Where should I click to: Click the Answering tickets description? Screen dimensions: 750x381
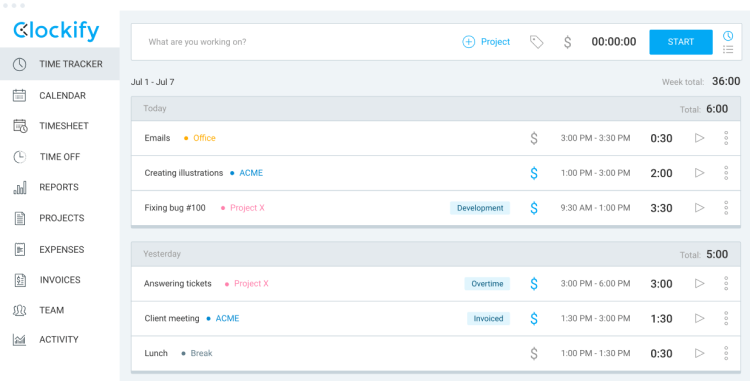pos(177,283)
